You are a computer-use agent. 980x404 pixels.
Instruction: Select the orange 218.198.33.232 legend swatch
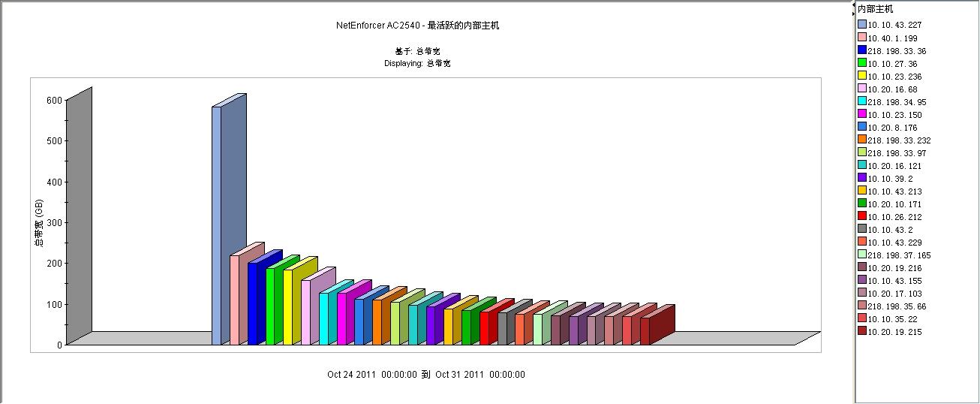(862, 140)
